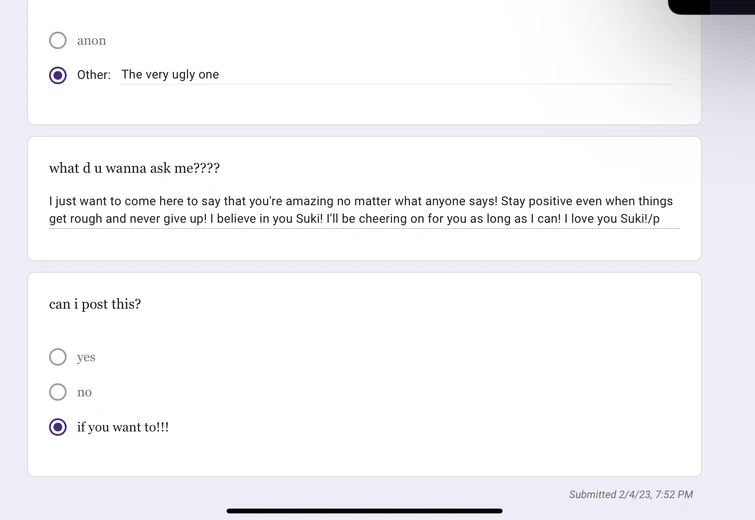Click the long answer text about Suki
The height and width of the screenshot is (520, 755).
click(364, 210)
